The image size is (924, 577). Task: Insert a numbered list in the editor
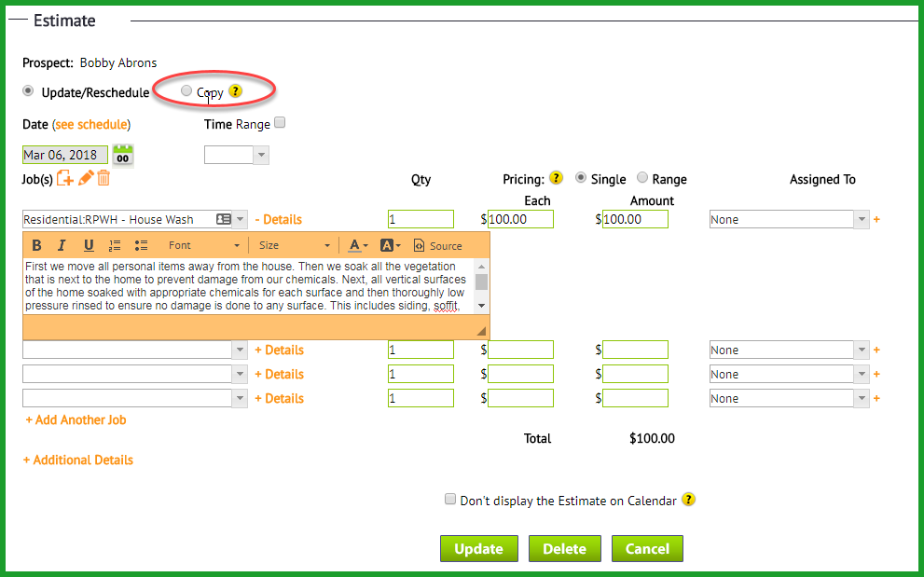115,246
